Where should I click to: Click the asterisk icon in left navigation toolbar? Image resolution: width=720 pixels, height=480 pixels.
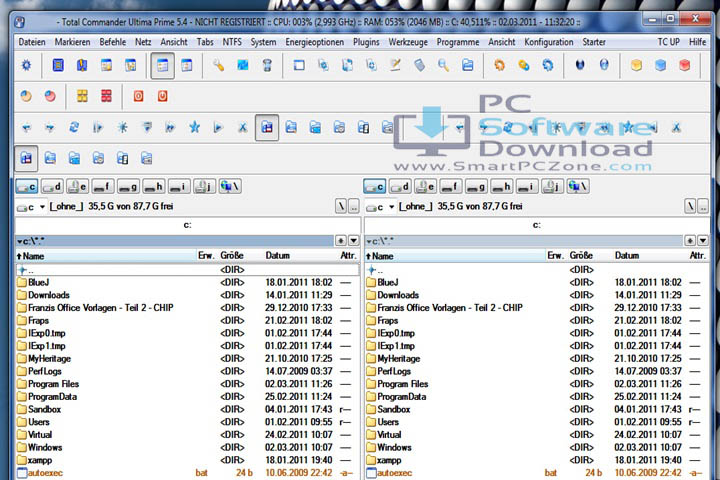(x=122, y=127)
